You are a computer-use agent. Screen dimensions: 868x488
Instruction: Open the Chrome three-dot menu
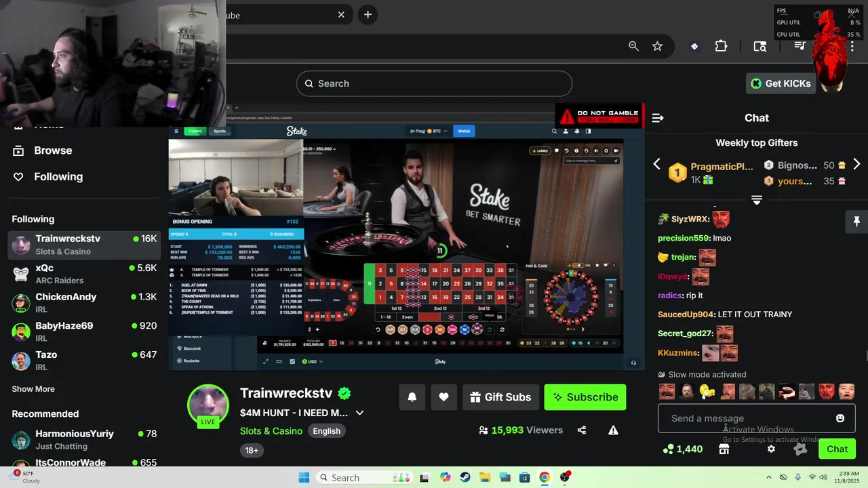(x=852, y=46)
